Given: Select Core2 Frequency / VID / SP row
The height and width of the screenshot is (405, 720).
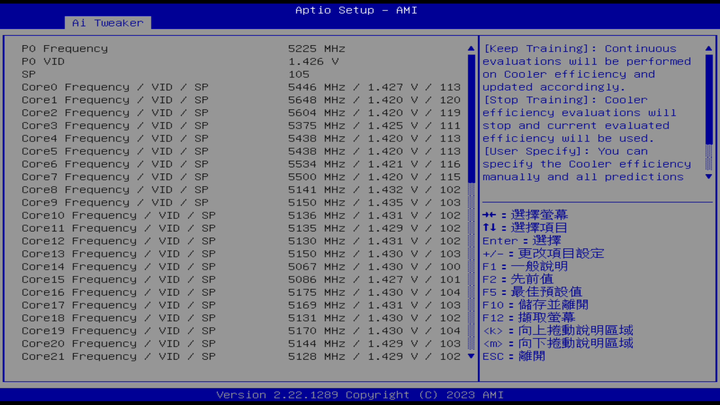Looking at the screenshot, I should [x=241, y=113].
